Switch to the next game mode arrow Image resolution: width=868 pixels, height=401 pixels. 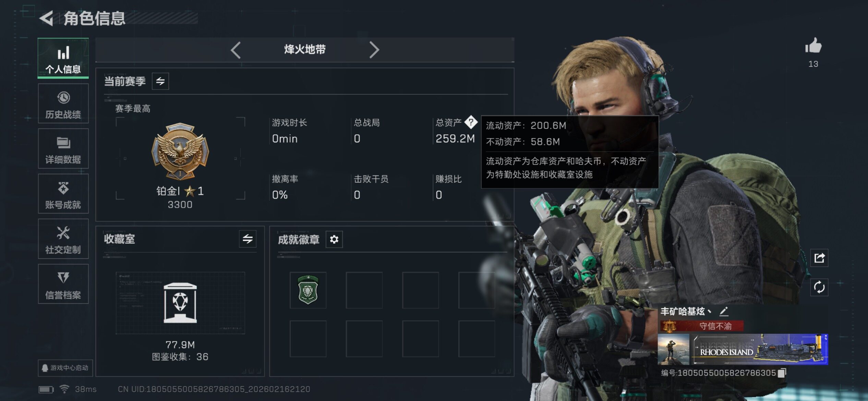tap(374, 50)
